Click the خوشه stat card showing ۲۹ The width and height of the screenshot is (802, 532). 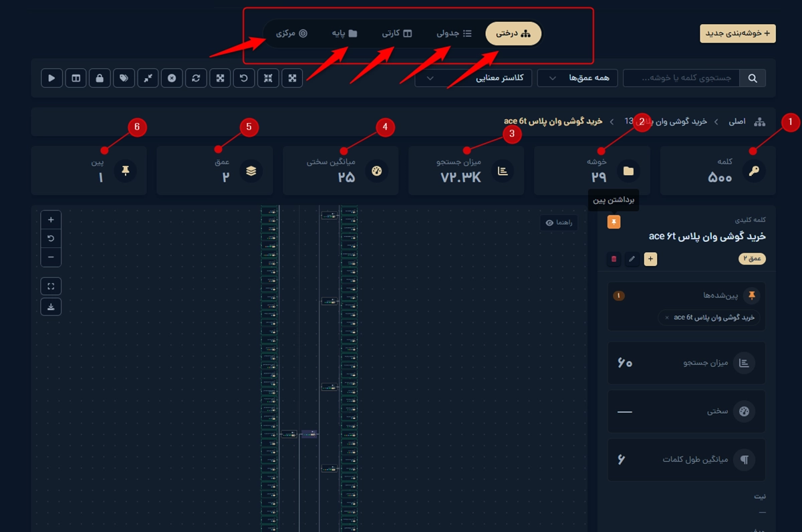pyautogui.click(x=592, y=170)
